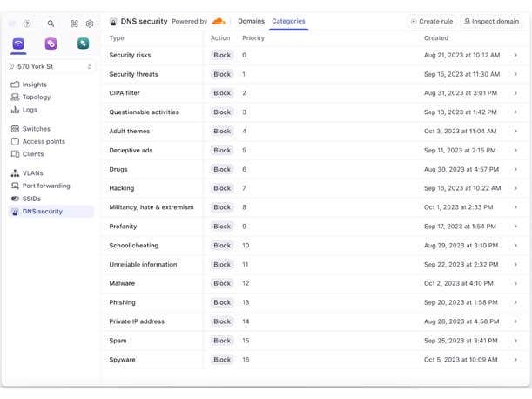
Task: Open the settings gear icon
Action: coord(89,24)
